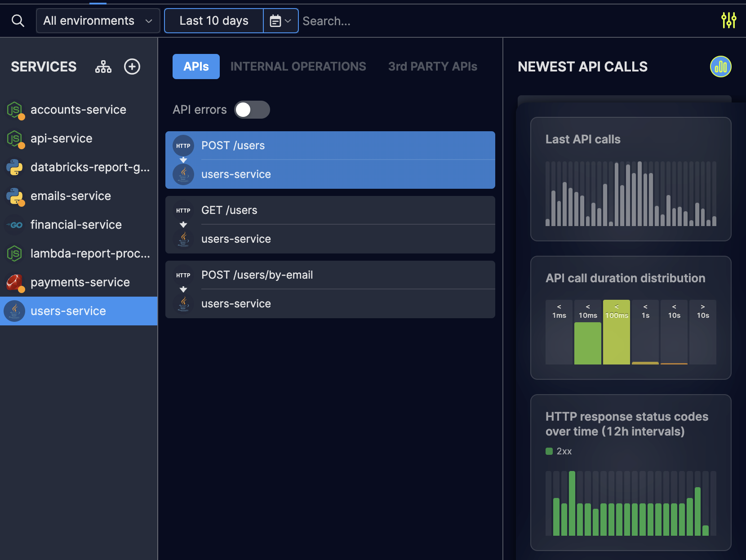Open the POST /users API entry
The width and height of the screenshot is (746, 560).
tap(330, 160)
